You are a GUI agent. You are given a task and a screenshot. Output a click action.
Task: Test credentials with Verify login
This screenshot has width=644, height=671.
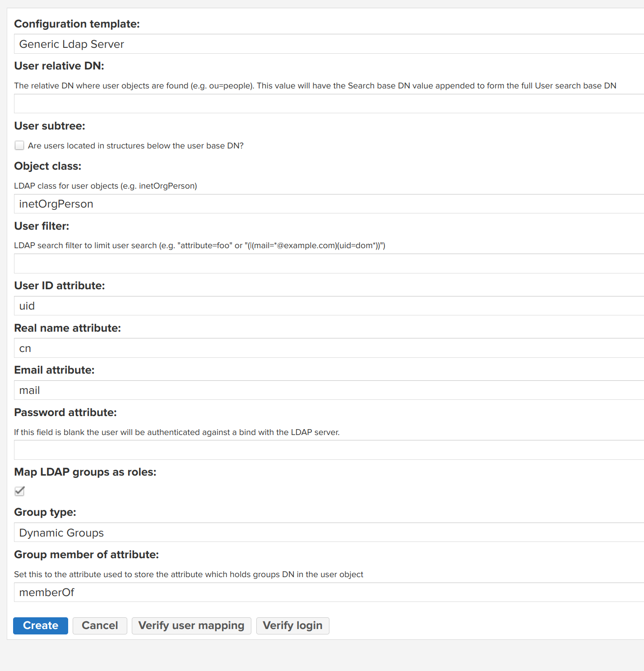(292, 625)
